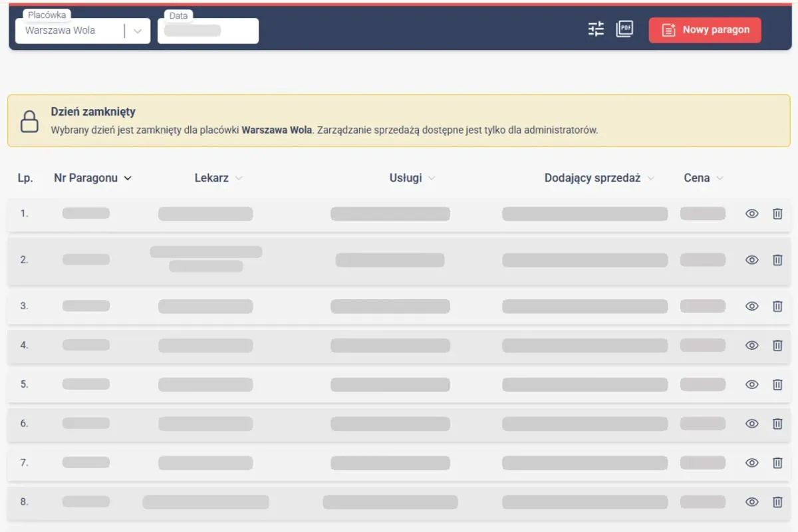Screen dimensions: 798x532
Task: Sort by the Dodający sprzedaż column
Action: (x=599, y=178)
